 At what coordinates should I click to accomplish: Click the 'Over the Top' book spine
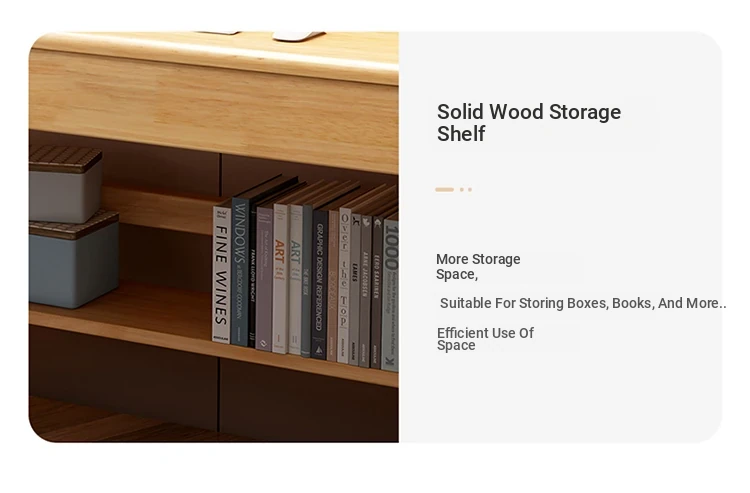tap(343, 286)
